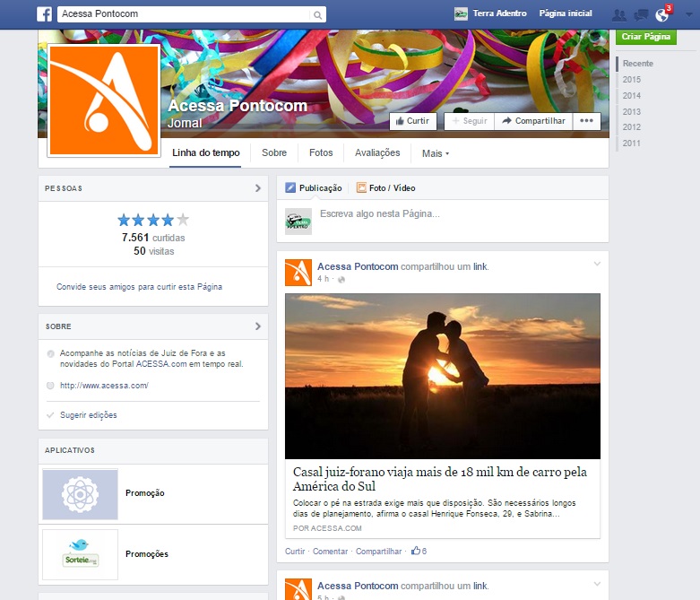Expand the Sobre section chevron
Viewport: 700px width, 600px height.
(257, 326)
